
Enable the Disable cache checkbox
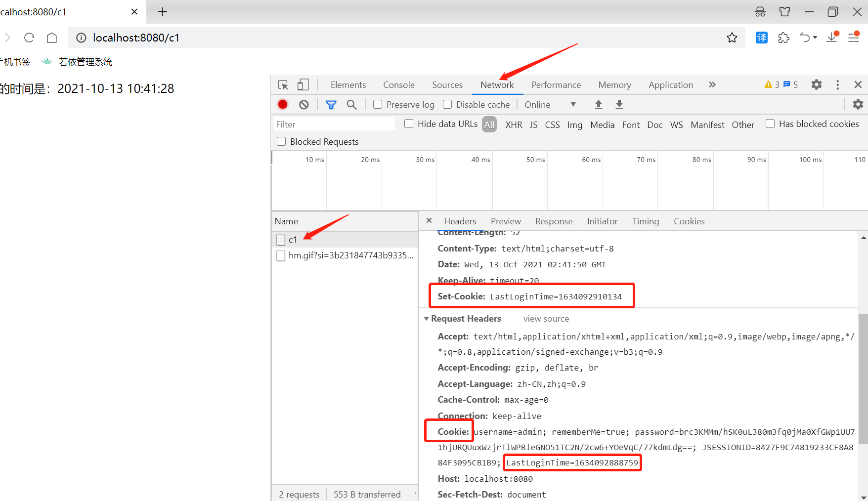[447, 104]
